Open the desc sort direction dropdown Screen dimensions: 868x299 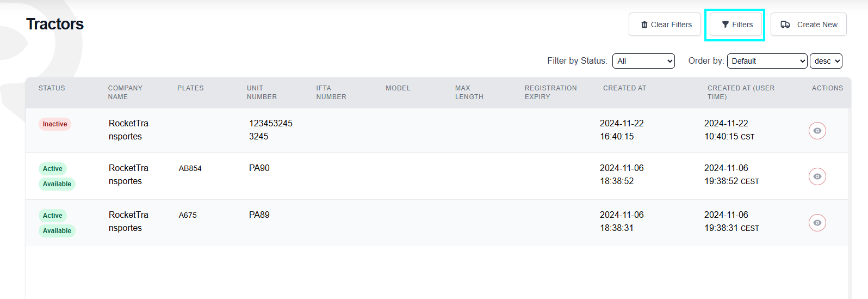[826, 61]
